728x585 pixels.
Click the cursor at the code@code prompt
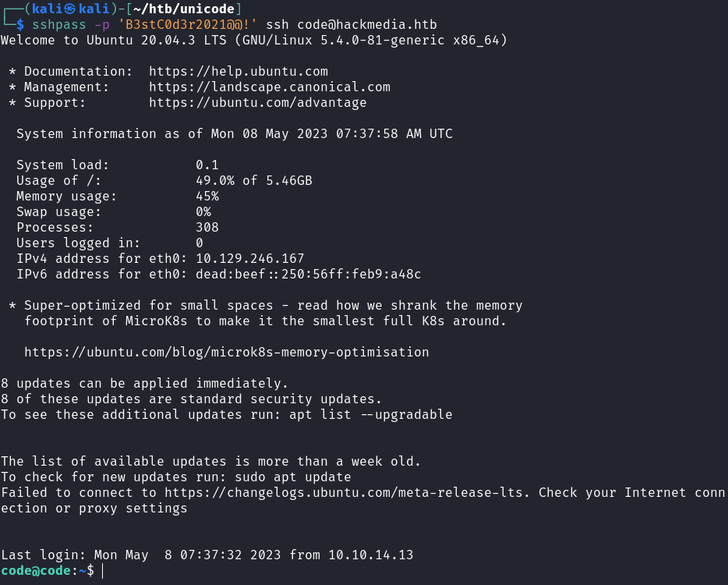tap(102, 571)
